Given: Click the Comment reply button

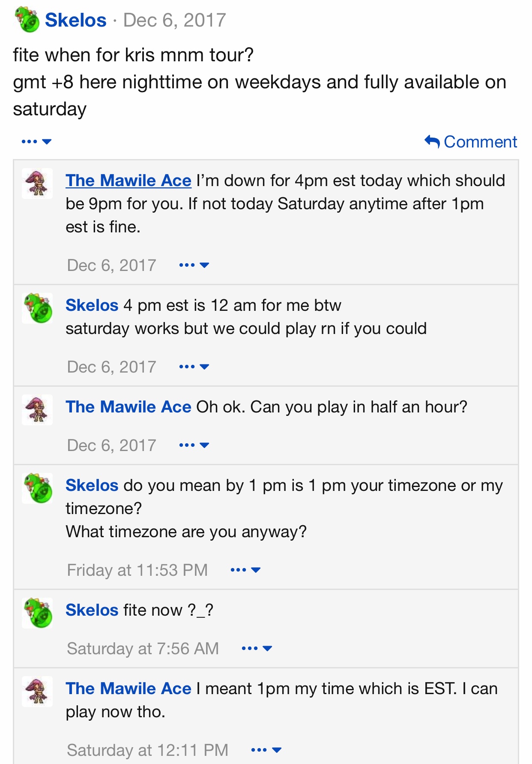Looking at the screenshot, I should [471, 141].
